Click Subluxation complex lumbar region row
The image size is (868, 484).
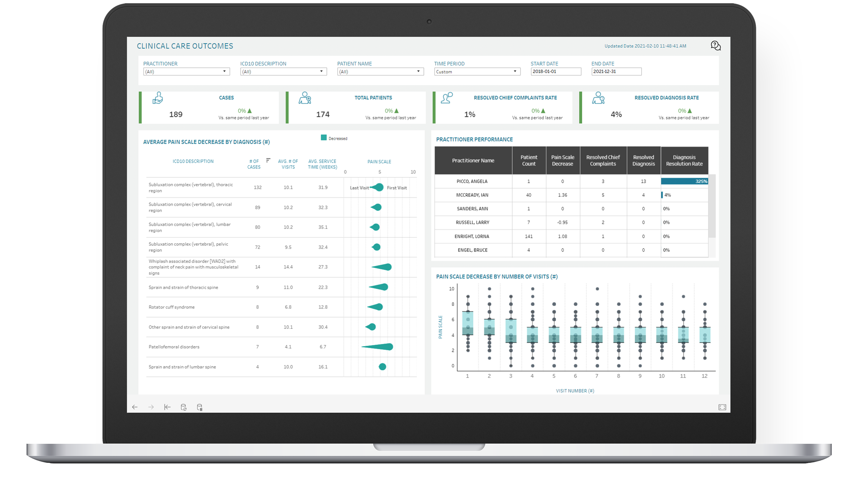point(281,227)
